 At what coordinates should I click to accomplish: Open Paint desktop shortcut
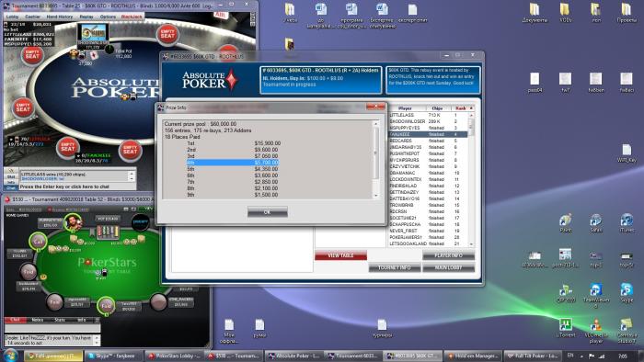click(566, 222)
